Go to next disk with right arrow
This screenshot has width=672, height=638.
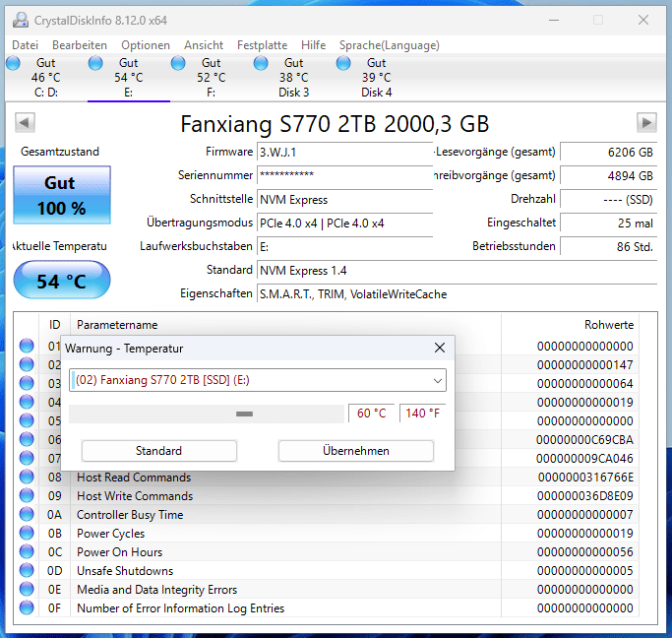click(646, 123)
